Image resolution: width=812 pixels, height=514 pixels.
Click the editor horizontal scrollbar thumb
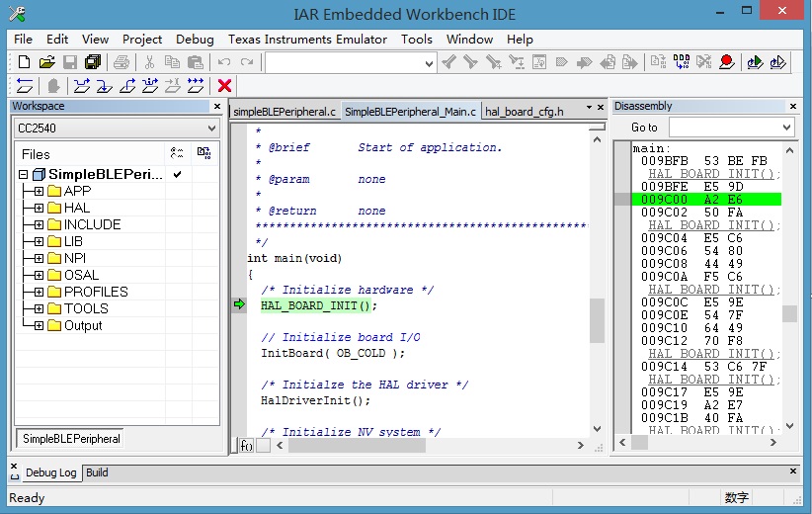pos(357,445)
